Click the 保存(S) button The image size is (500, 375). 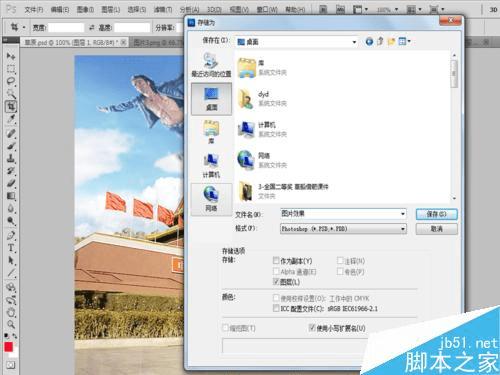pyautogui.click(x=436, y=214)
